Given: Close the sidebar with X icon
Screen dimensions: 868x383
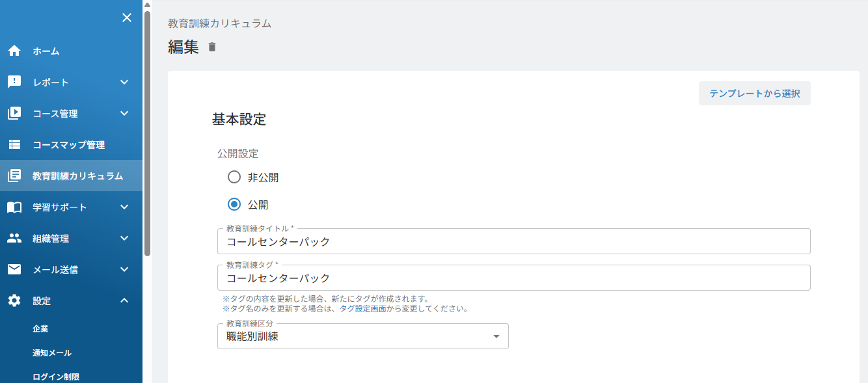Looking at the screenshot, I should click(127, 18).
